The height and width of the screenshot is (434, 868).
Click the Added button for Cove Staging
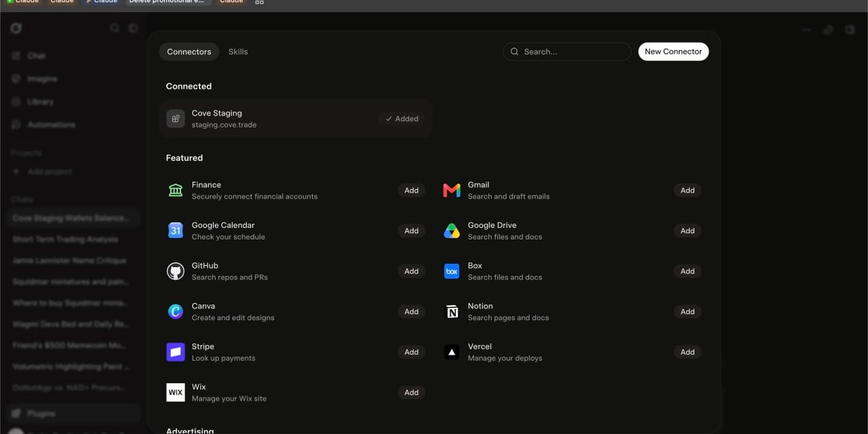[402, 119]
